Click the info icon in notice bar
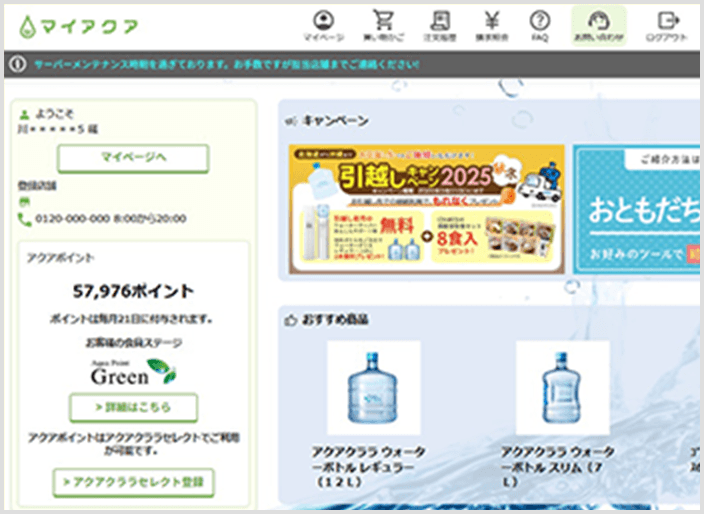Image resolution: width=704 pixels, height=514 pixels. (17, 64)
